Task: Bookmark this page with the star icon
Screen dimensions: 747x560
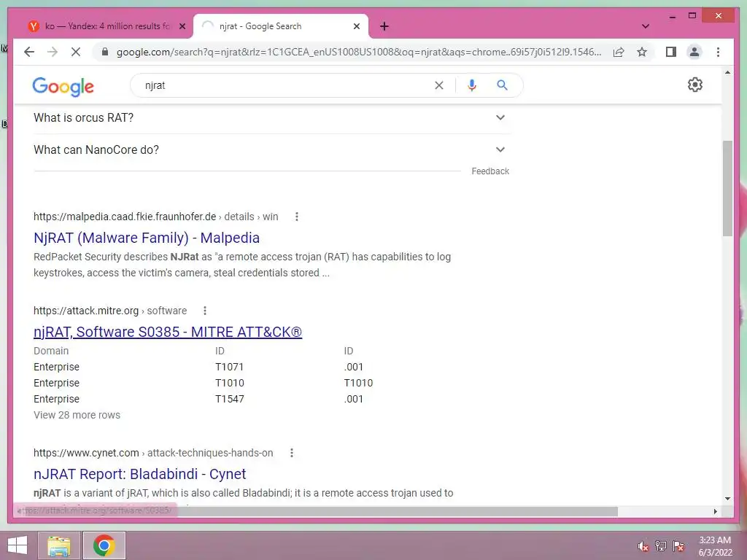Action: 642,52
